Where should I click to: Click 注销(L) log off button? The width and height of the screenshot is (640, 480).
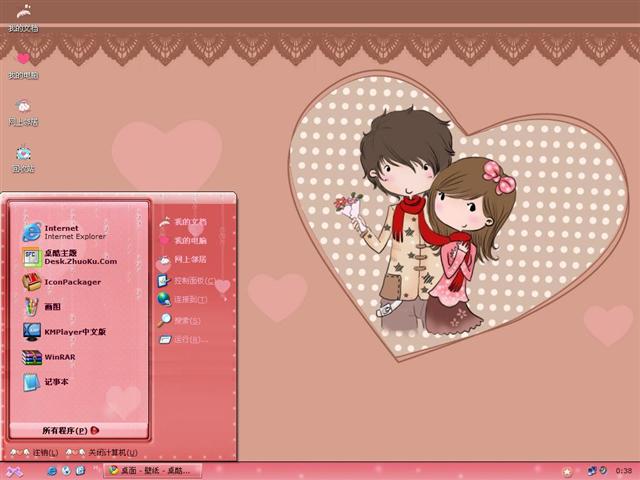coord(34,452)
